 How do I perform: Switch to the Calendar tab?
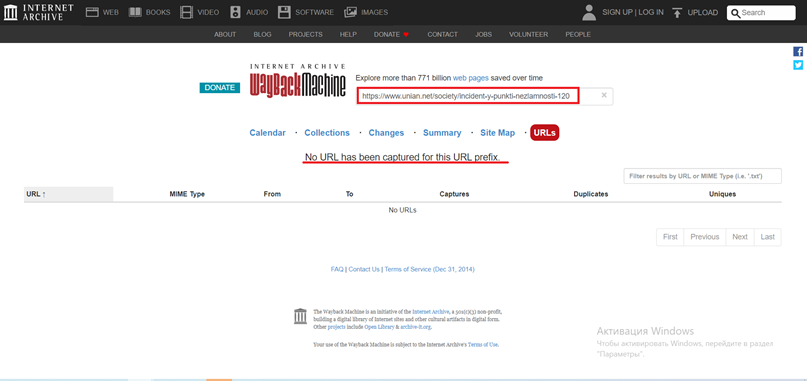pos(268,133)
